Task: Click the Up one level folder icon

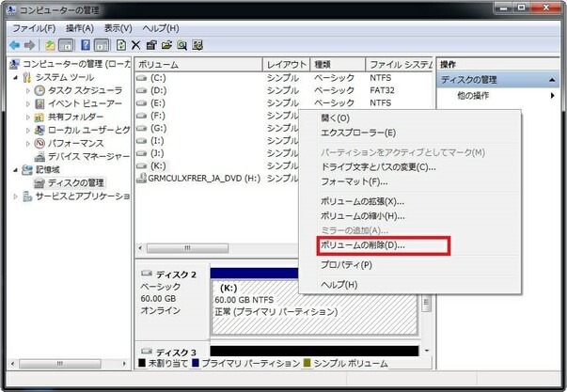Action: 50,45
